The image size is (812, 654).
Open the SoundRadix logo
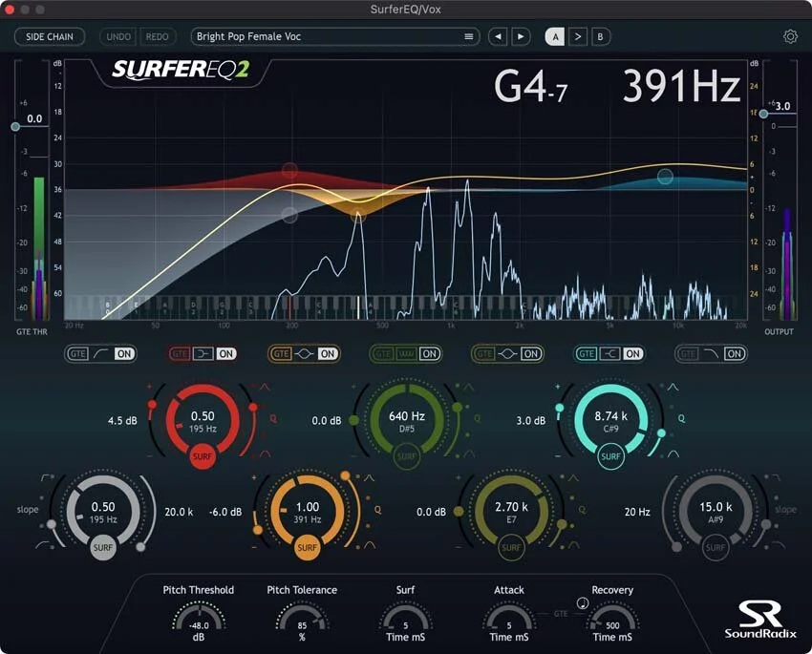pyautogui.click(x=760, y=620)
